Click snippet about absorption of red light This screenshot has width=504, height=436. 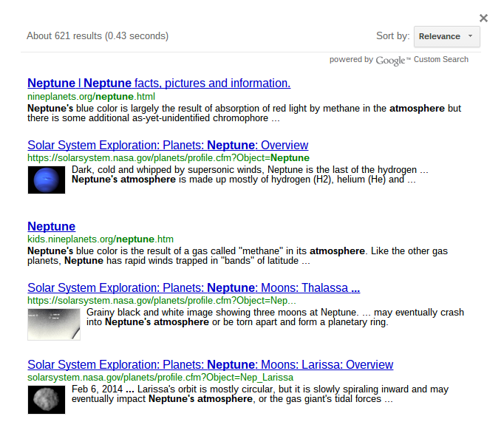coord(245,113)
